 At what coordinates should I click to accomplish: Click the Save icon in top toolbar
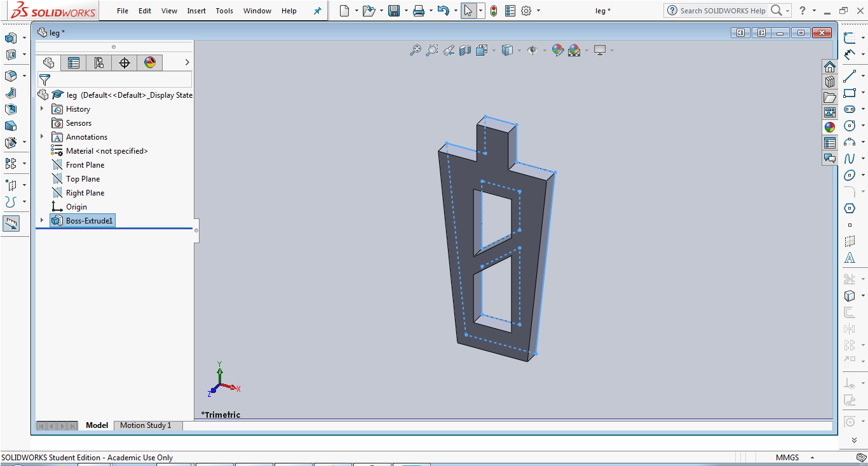coord(394,11)
